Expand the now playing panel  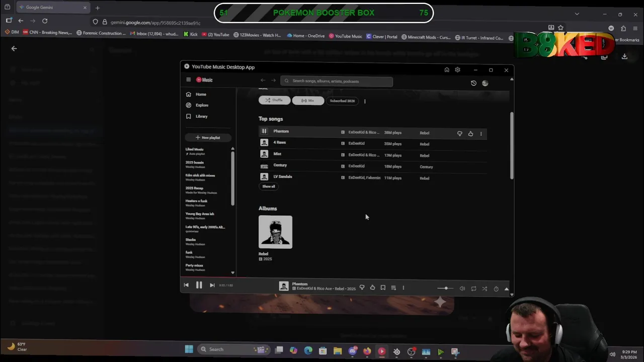click(506, 289)
